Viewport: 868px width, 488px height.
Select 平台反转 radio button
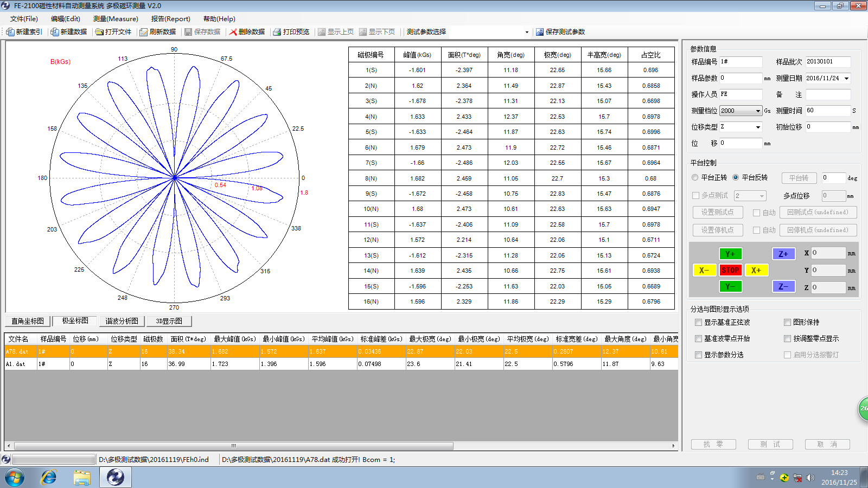[736, 177]
